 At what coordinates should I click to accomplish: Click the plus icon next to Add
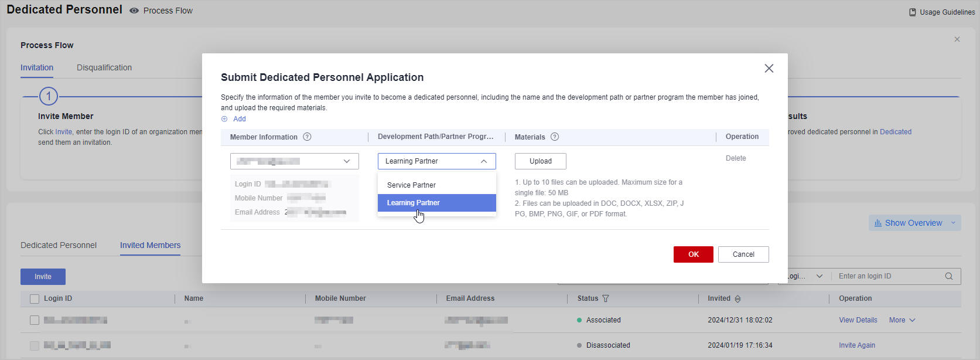click(x=224, y=119)
